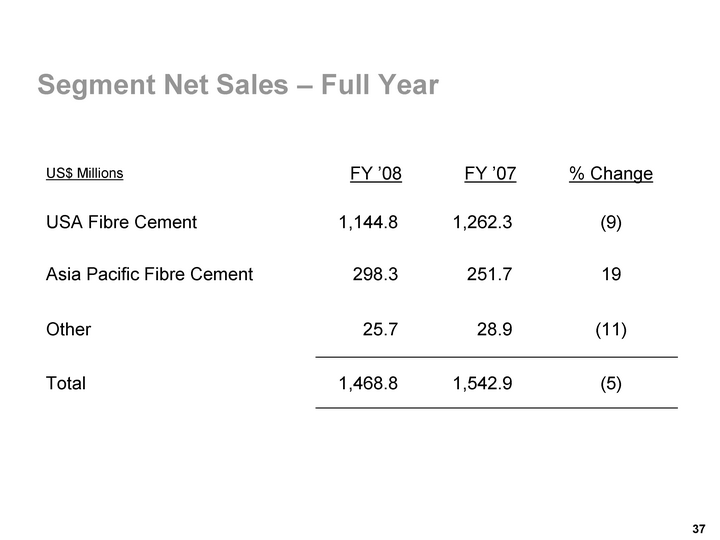Select the US$ Millions underlined label
This screenshot has height=540, width=720.
[x=85, y=173]
